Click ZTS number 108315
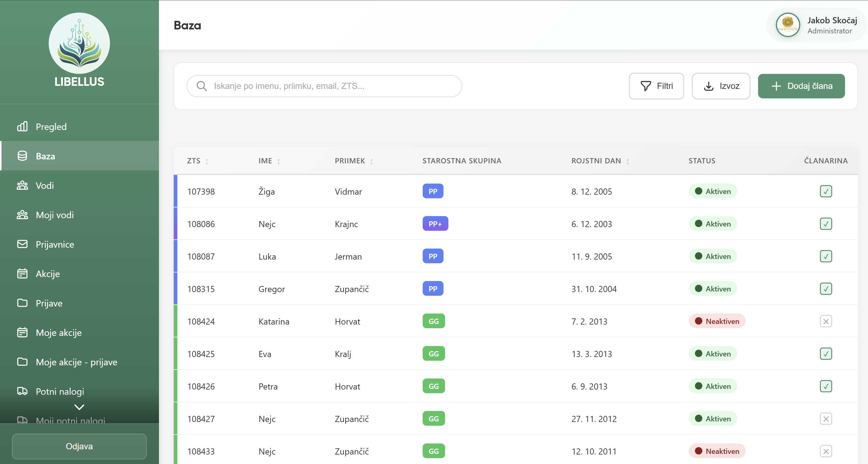This screenshot has height=464, width=868. 201,289
